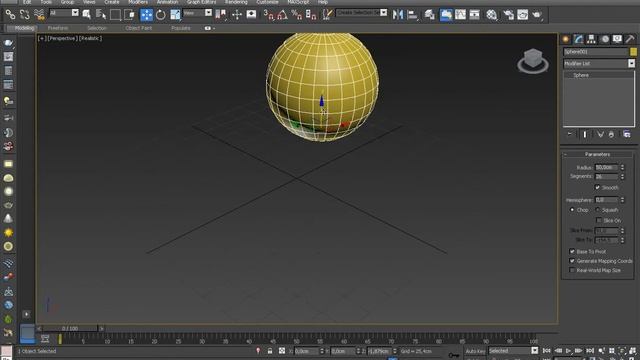This screenshot has width=640, height=360.
Task: Toggle Generate Mapping Coords checkbox
Action: point(572,261)
